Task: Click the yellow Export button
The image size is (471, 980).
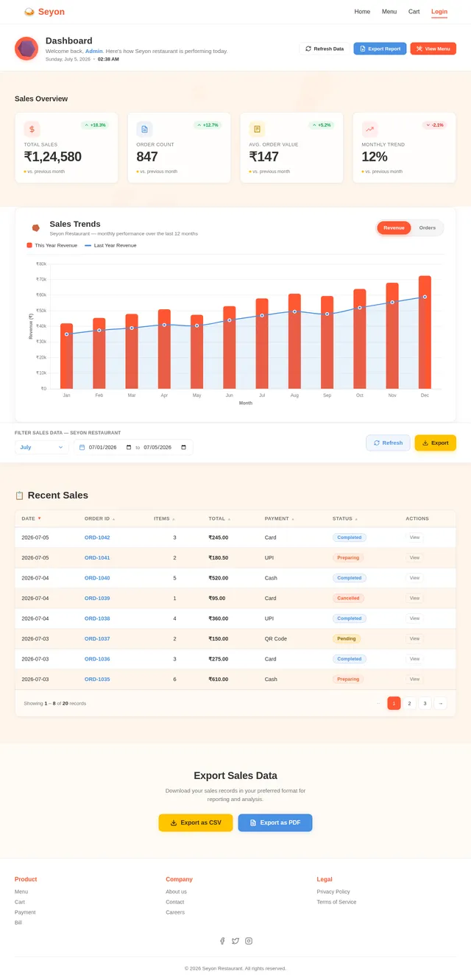Action: tap(435, 443)
